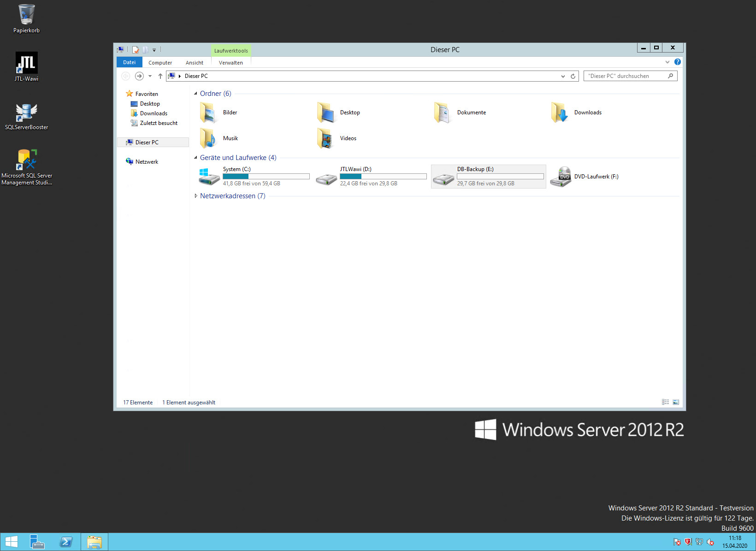Select Dieser PC in navigation pane
756x551 pixels.
tap(153, 142)
